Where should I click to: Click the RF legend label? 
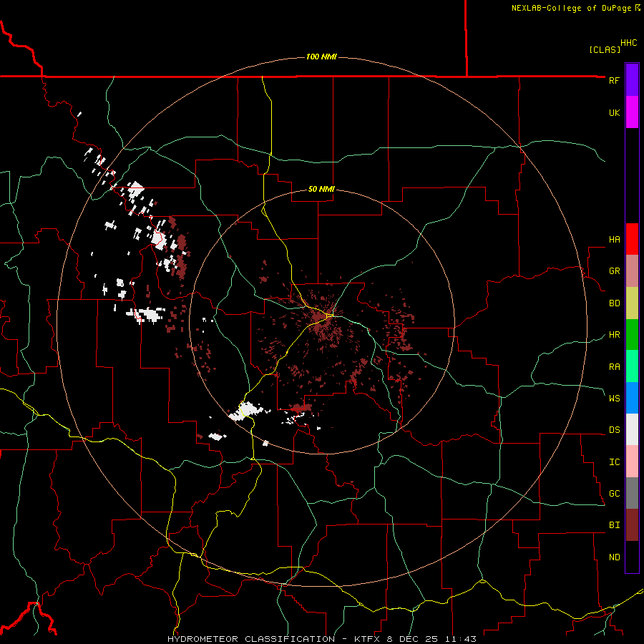point(614,80)
